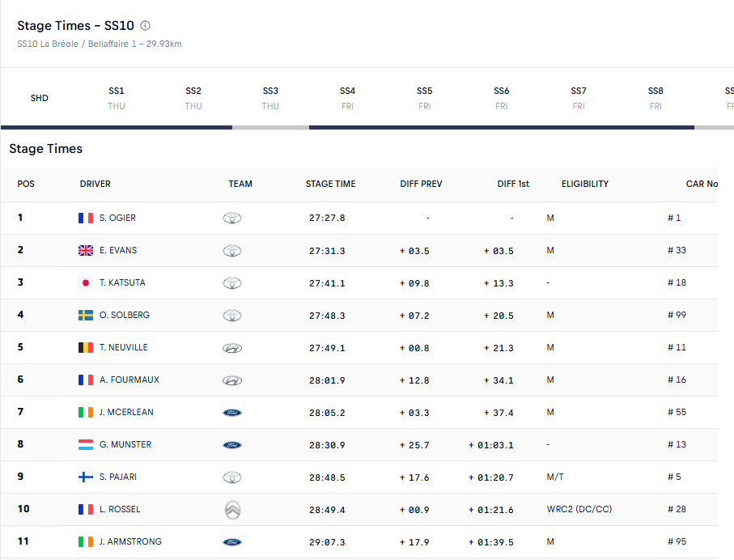Switch to the SHD stage tab

coord(39,98)
